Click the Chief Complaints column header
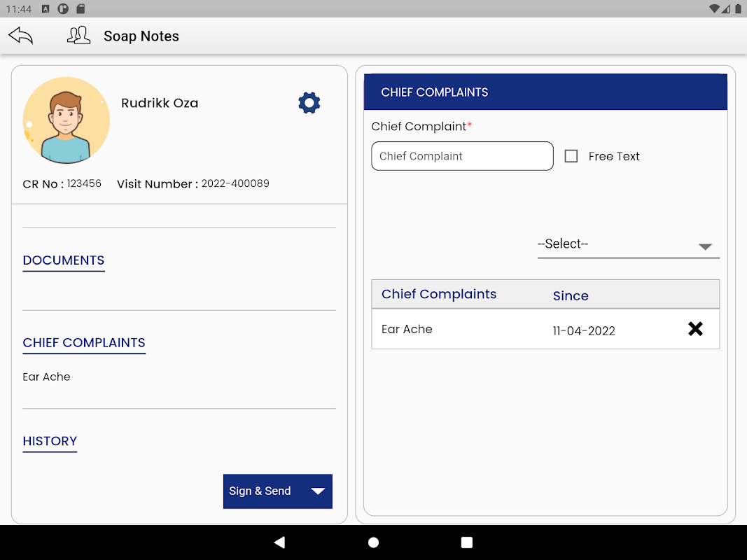 [439, 295]
